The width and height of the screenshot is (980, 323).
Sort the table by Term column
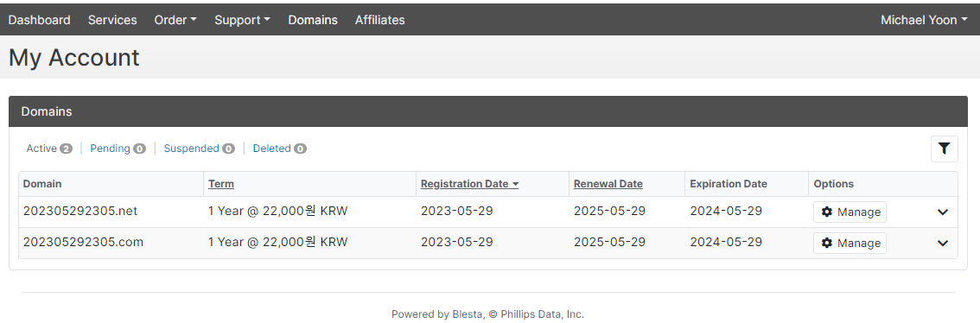pyautogui.click(x=221, y=184)
